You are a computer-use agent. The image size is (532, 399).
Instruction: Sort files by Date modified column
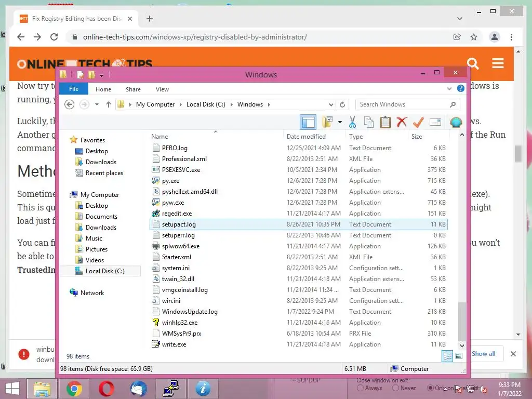tap(306, 137)
